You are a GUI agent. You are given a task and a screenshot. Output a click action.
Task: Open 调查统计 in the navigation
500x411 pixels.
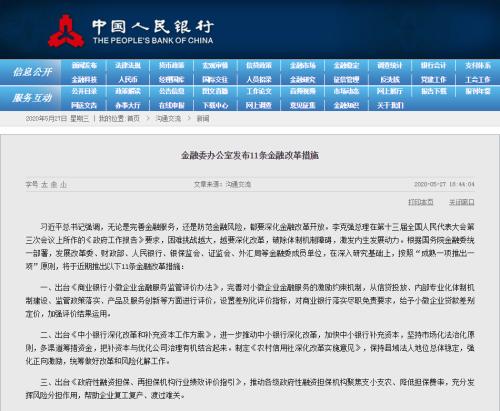(x=390, y=65)
